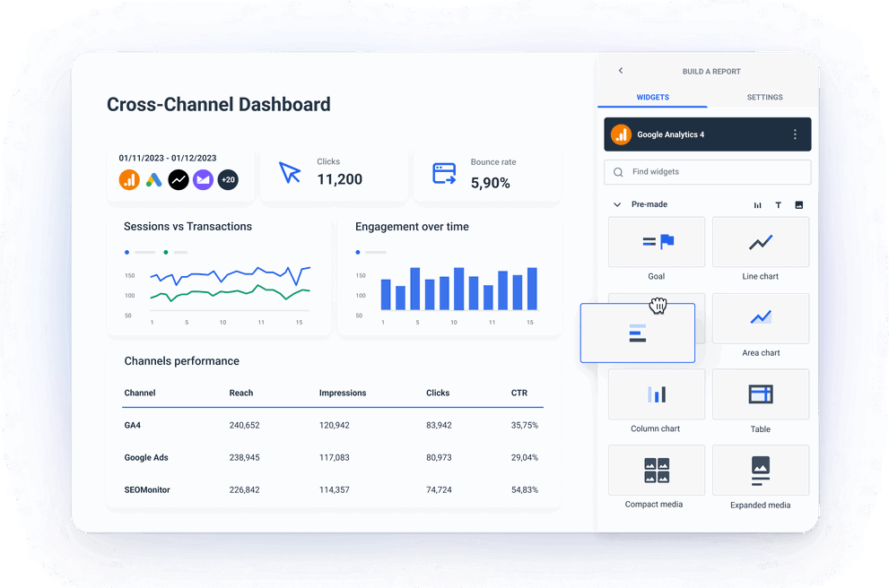The image size is (889, 588).
Task: Click the SEOMonitor CTR value 54,83%
Action: [x=525, y=489]
